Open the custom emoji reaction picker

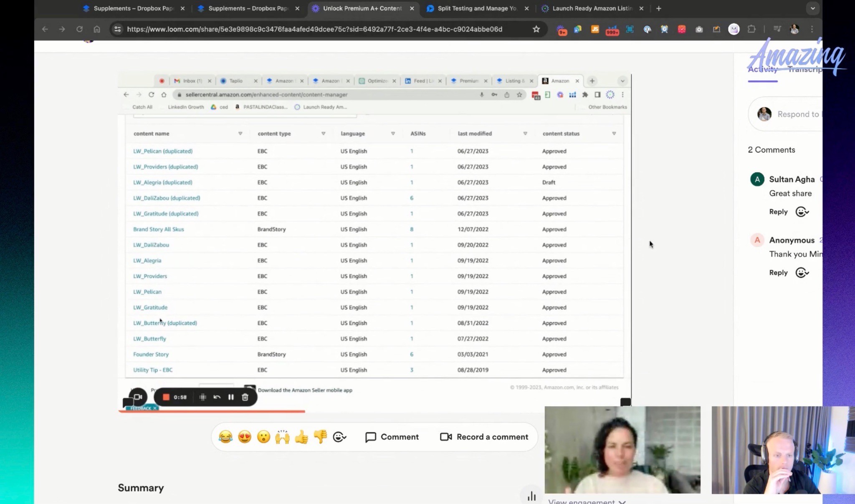pyautogui.click(x=339, y=437)
